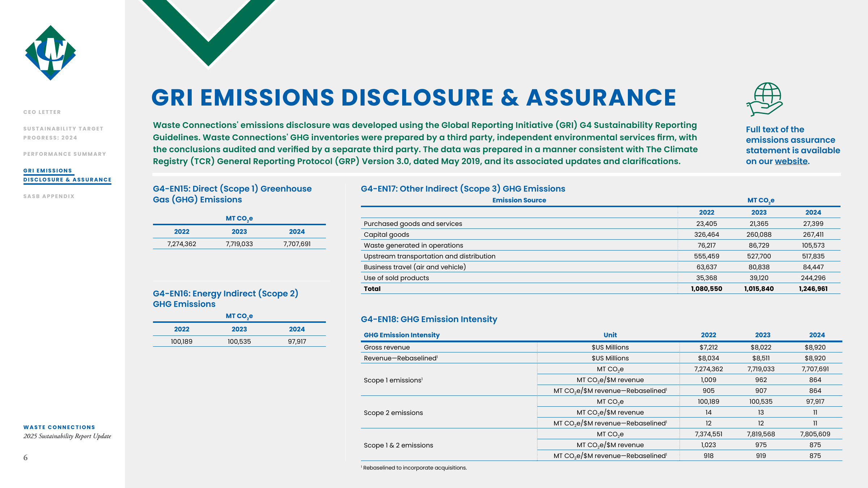This screenshot has width=868, height=488.
Task: Click the 'Unit' column header
Action: (610, 335)
